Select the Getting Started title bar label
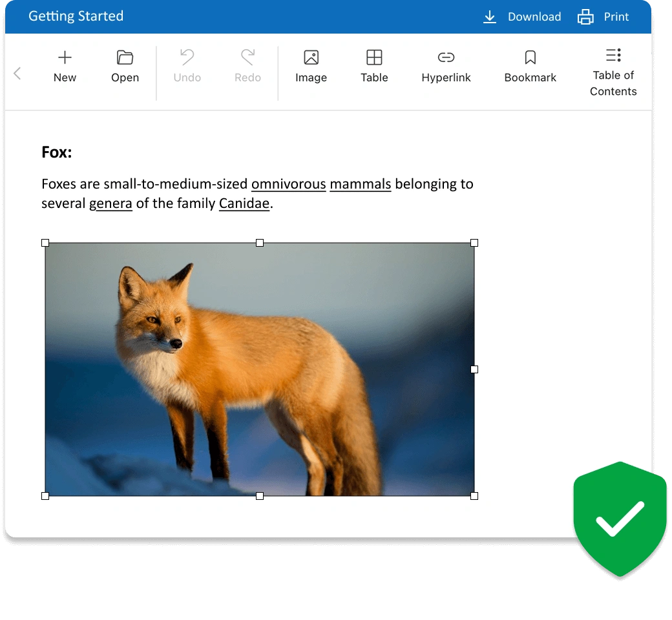Image resolution: width=672 pixels, height=620 pixels. pos(76,16)
